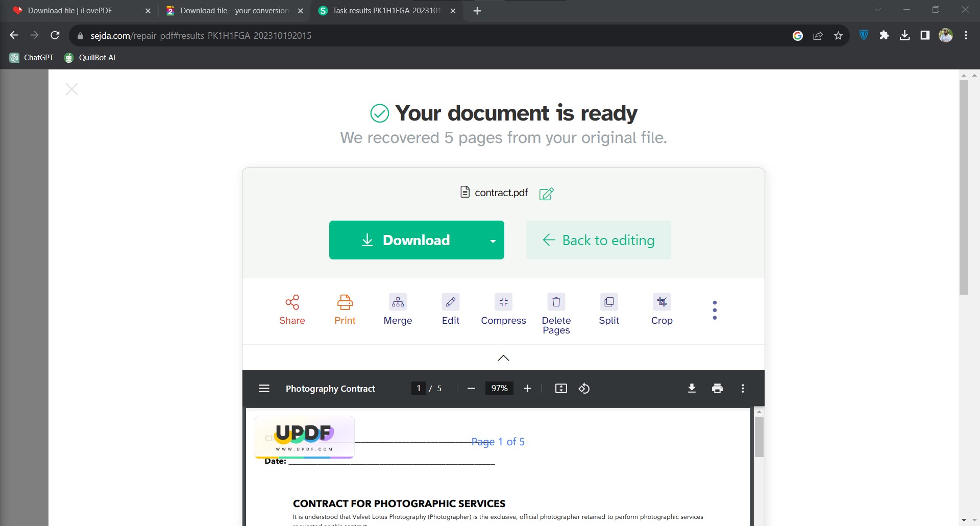
Task: Select the Share tool
Action: 292,309
